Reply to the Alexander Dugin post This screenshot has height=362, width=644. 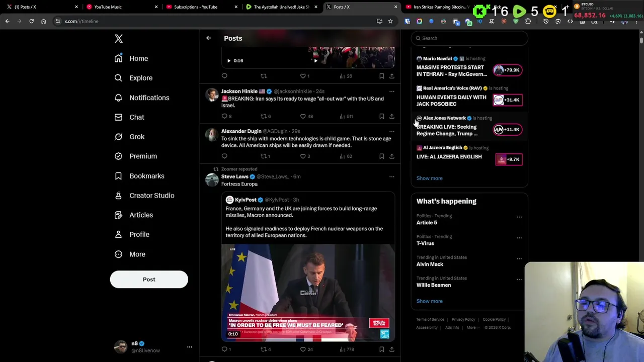tap(224, 156)
